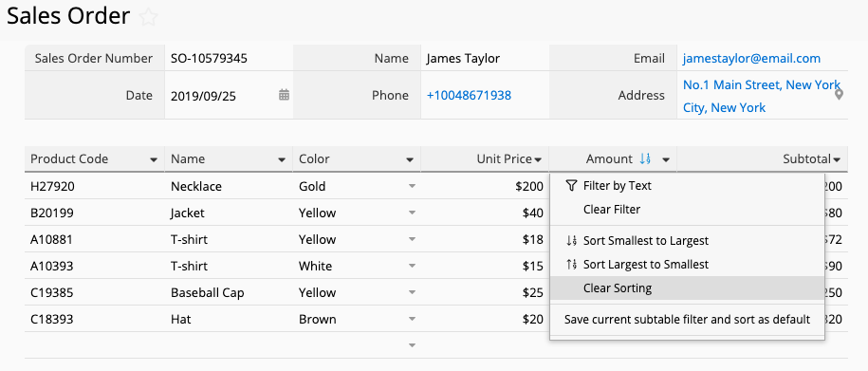This screenshot has height=371, width=868.
Task: Expand the Product Code column dropdown
Action: tap(154, 160)
